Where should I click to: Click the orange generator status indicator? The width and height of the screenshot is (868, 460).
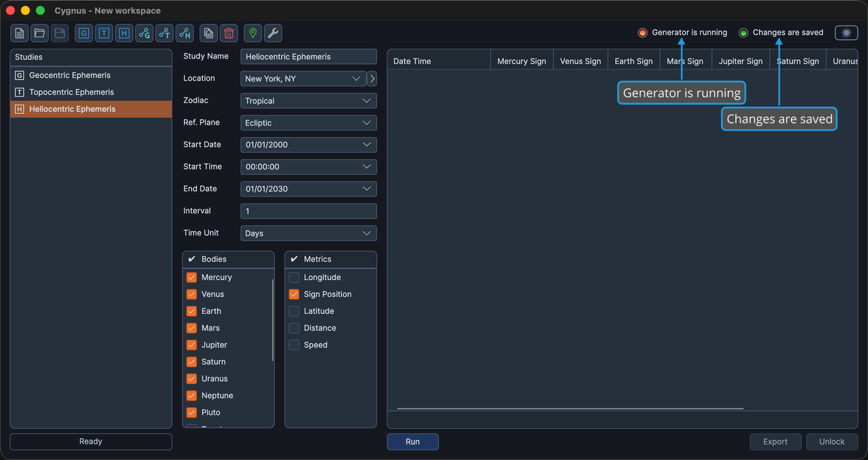point(642,32)
